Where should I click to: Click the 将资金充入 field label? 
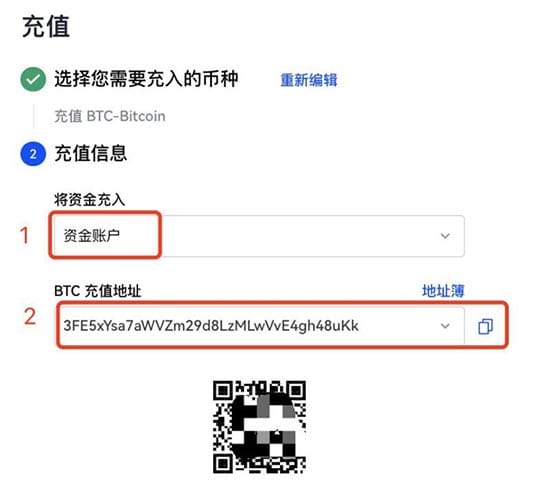point(89,200)
